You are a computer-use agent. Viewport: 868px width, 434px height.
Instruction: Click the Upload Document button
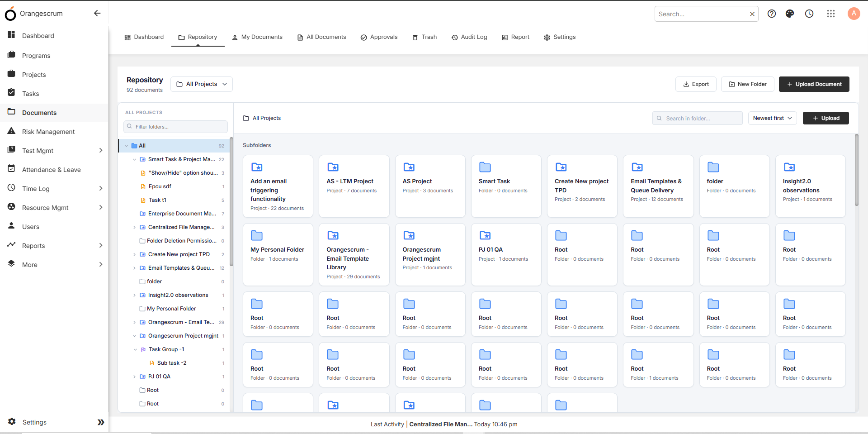tap(814, 84)
